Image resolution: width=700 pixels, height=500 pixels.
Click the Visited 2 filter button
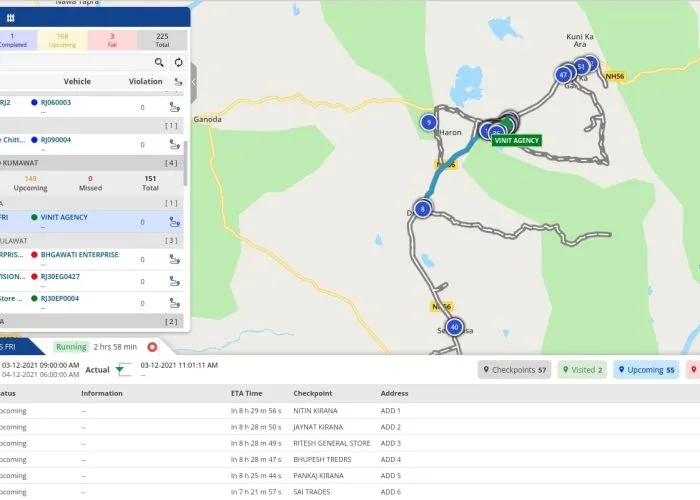pos(580,370)
